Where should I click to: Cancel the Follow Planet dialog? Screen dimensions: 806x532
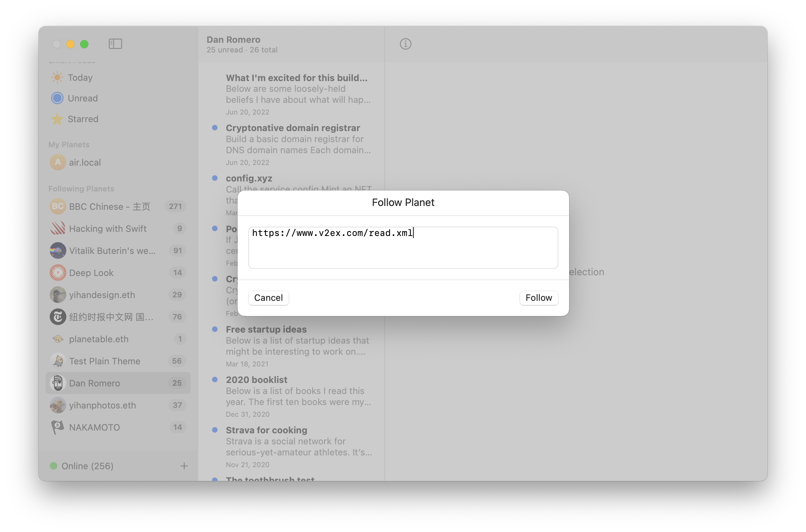[x=268, y=298]
